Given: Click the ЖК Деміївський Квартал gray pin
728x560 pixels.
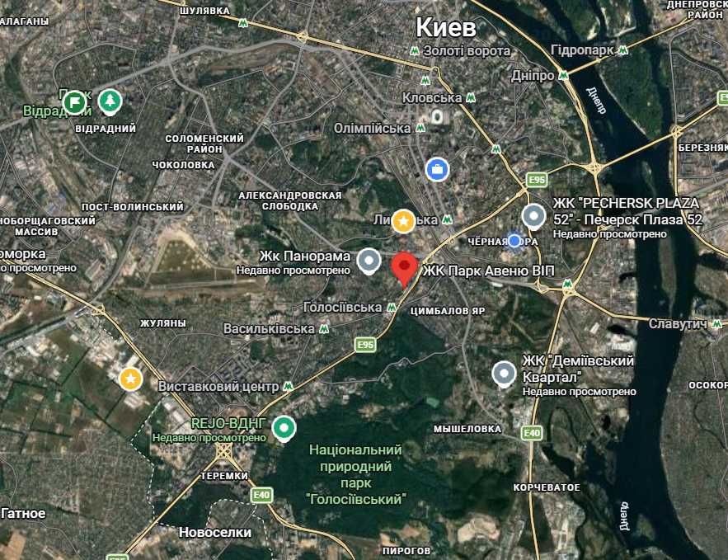Looking at the screenshot, I should click(x=504, y=374).
